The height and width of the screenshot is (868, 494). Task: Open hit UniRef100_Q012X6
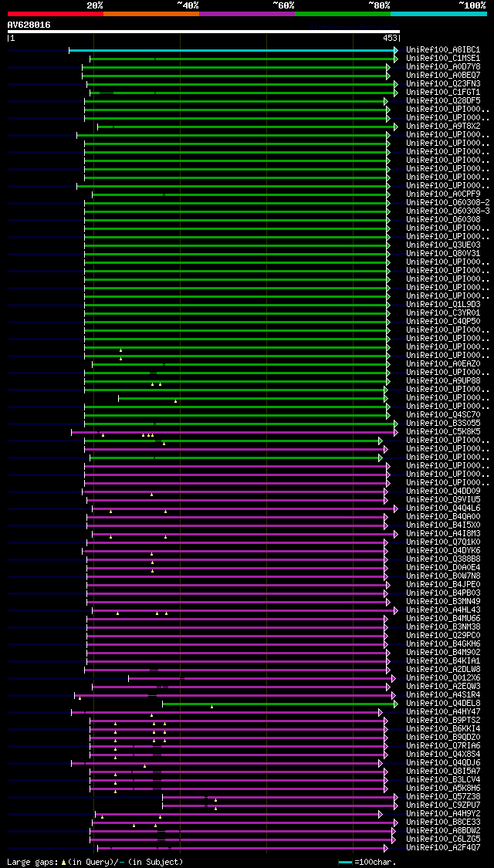(443, 678)
